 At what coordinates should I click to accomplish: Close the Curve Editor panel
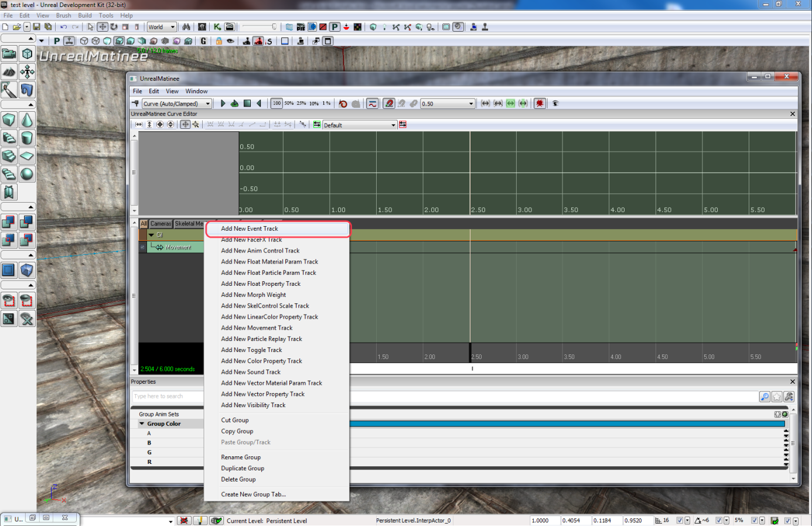793,114
